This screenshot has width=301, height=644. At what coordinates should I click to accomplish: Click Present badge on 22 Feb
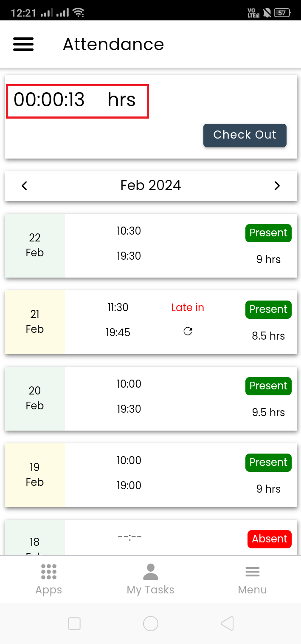click(x=268, y=233)
